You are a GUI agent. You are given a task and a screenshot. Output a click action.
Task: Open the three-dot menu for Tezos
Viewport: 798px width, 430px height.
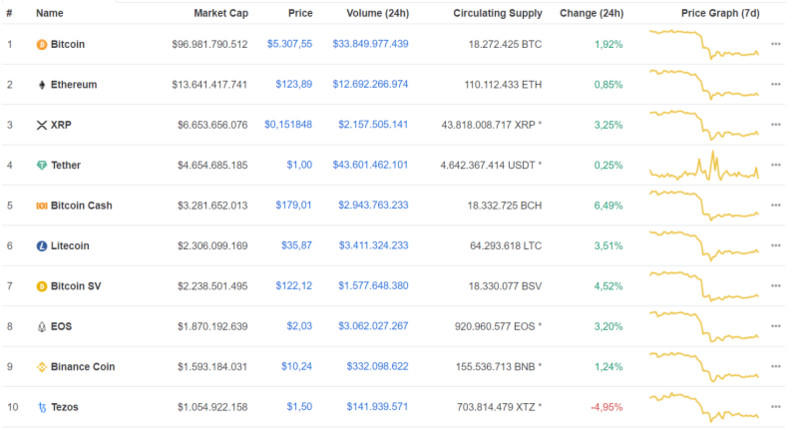pyautogui.click(x=776, y=407)
